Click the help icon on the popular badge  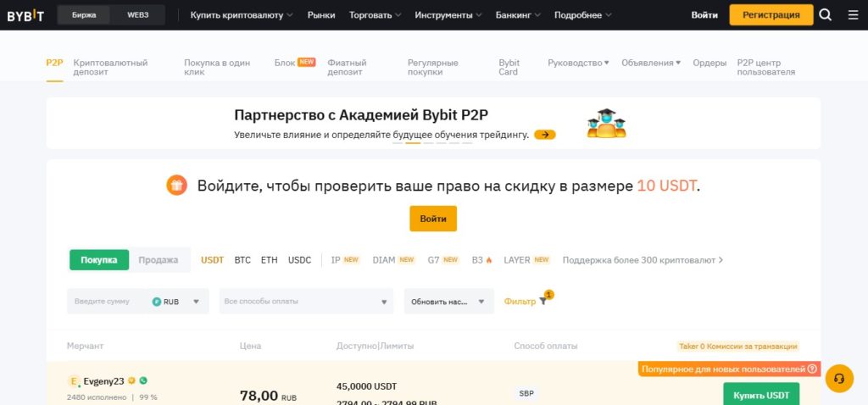click(812, 369)
